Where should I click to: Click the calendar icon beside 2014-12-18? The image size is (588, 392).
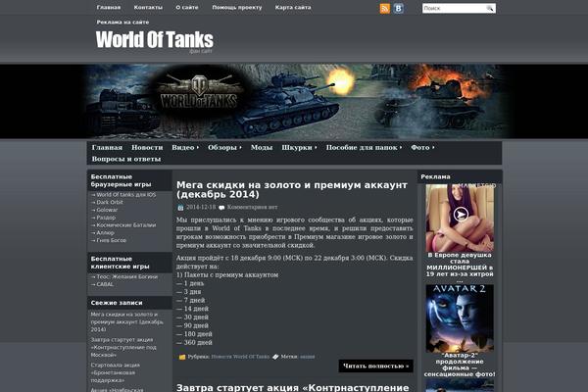tap(180, 208)
